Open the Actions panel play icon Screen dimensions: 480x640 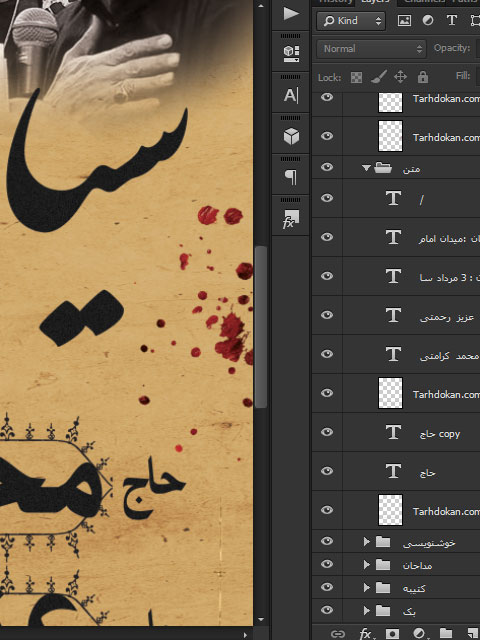pos(291,13)
